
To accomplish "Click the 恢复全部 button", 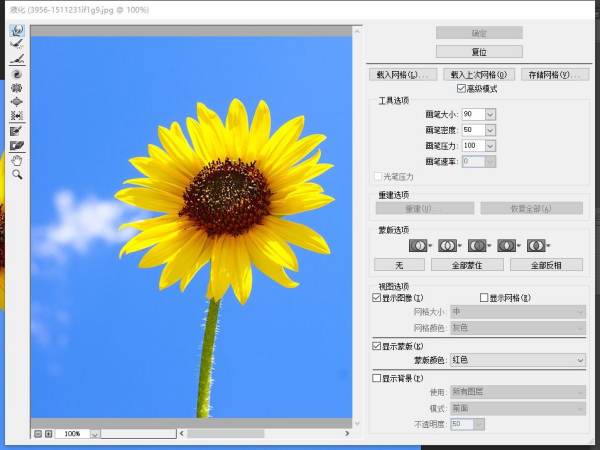I will [x=532, y=209].
